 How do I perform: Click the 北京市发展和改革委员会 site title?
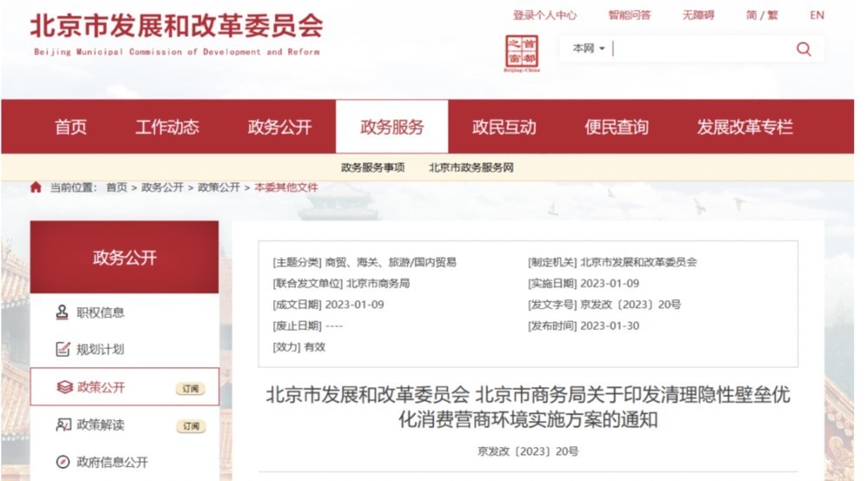coord(176,26)
